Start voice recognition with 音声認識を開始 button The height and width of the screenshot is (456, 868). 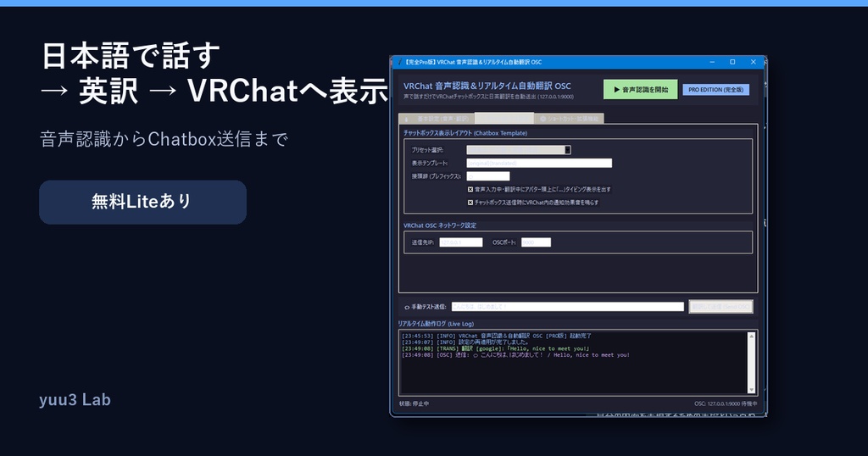(641, 90)
